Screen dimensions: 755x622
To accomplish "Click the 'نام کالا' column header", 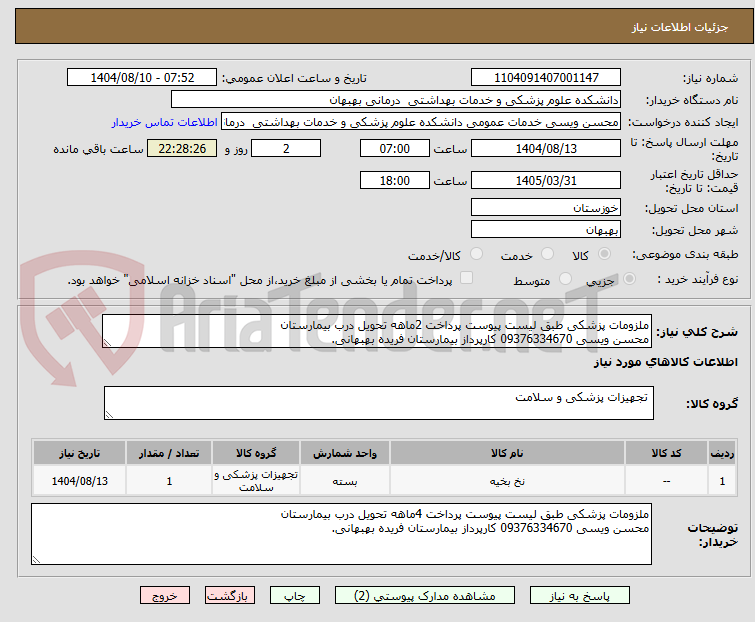I will click(x=507, y=453).
